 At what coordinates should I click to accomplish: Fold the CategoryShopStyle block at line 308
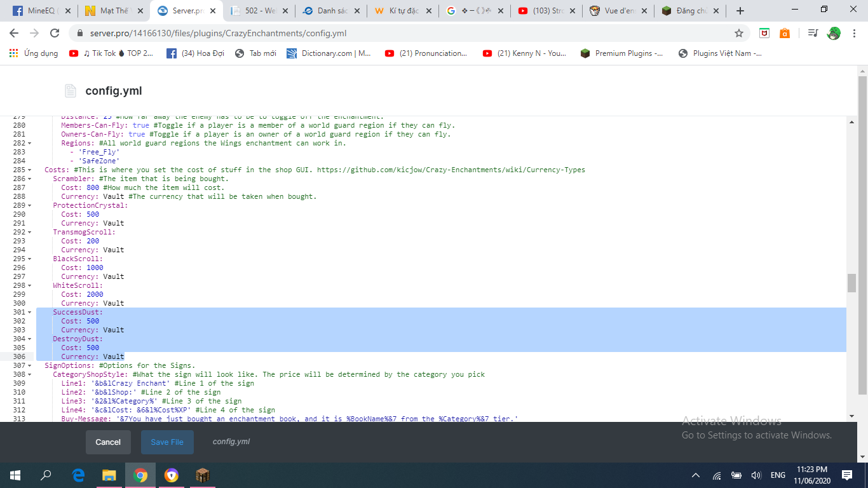[30, 374]
